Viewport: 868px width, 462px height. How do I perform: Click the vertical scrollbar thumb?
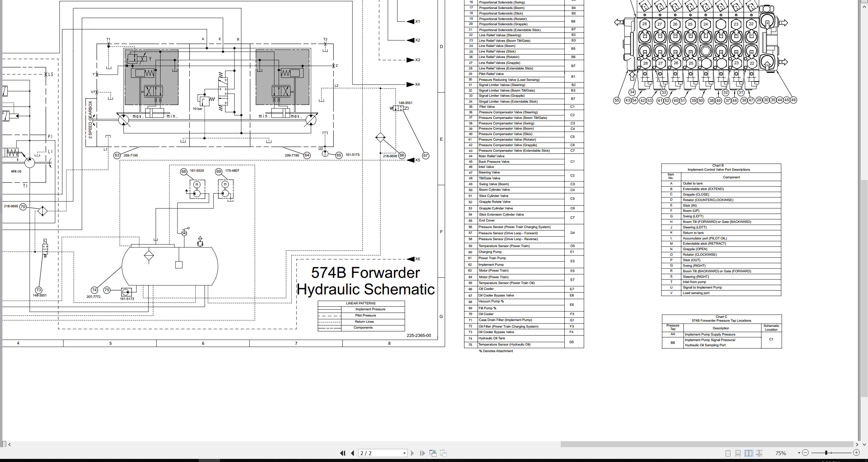click(x=864, y=289)
